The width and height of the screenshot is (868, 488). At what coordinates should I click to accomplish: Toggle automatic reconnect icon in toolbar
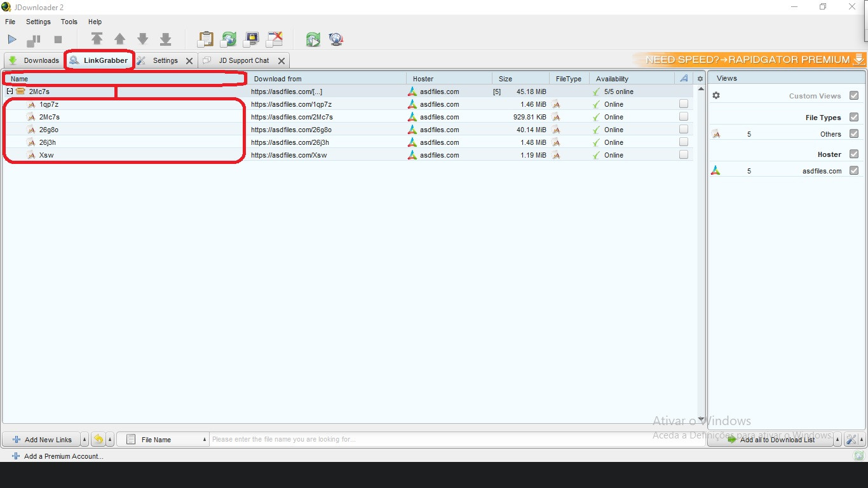pyautogui.click(x=228, y=39)
